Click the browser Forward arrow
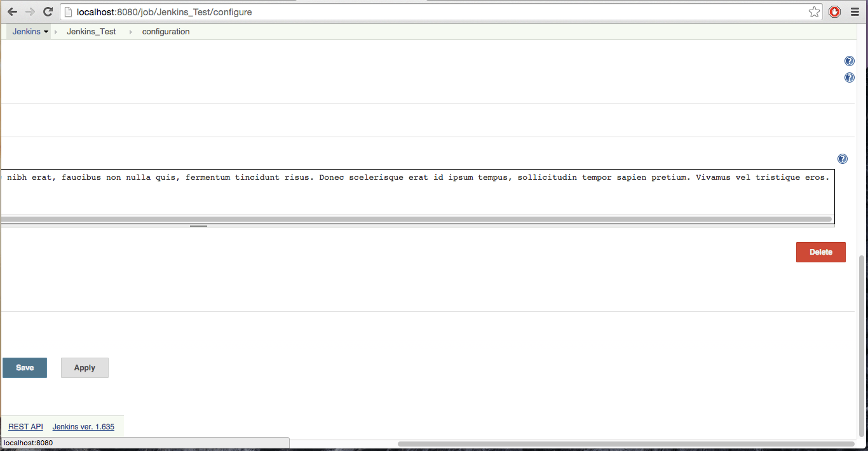Screen dimensions: 868x451 click(x=30, y=12)
